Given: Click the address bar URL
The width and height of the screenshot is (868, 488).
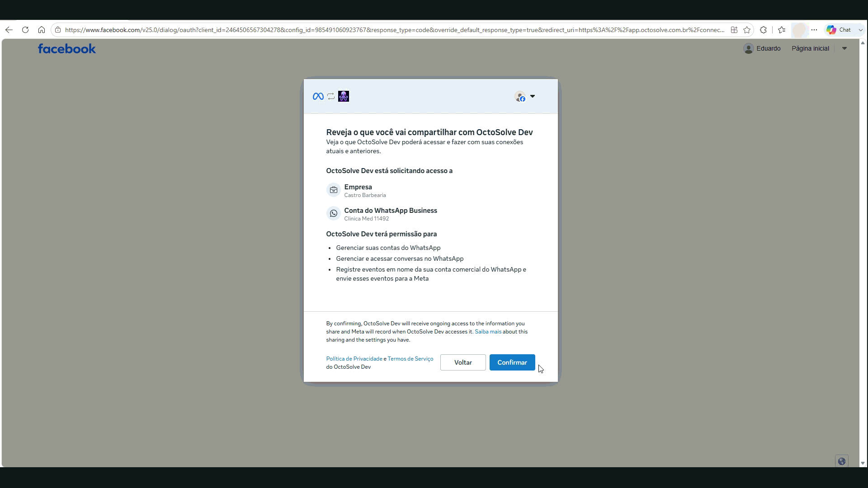Looking at the screenshot, I should (x=394, y=30).
